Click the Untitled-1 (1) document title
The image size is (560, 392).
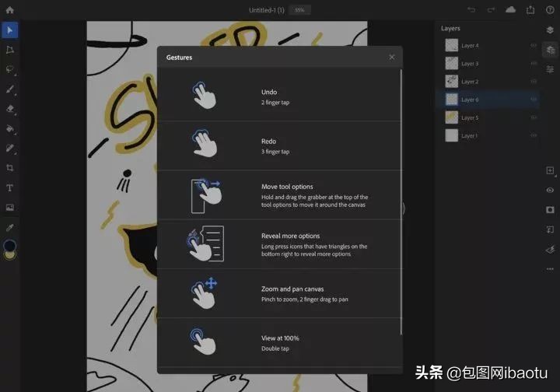(x=267, y=10)
